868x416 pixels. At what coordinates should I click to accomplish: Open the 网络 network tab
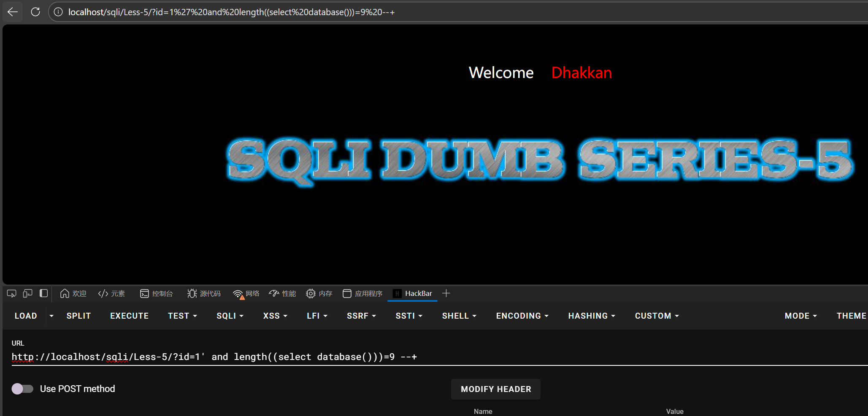pyautogui.click(x=246, y=293)
